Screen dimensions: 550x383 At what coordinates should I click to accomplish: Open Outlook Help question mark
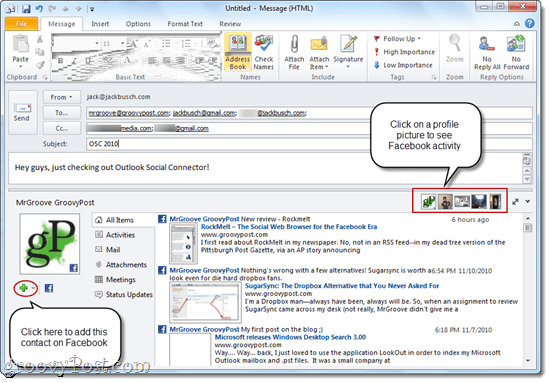tap(530, 23)
